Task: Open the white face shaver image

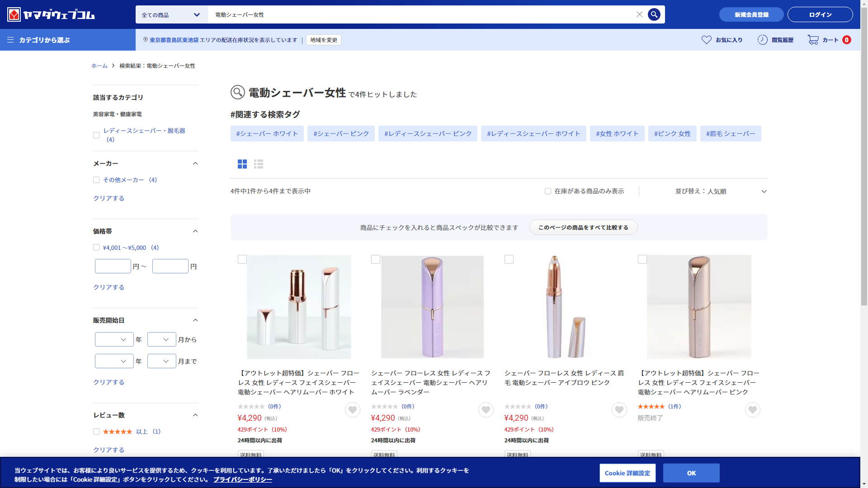Action: pos(299,307)
